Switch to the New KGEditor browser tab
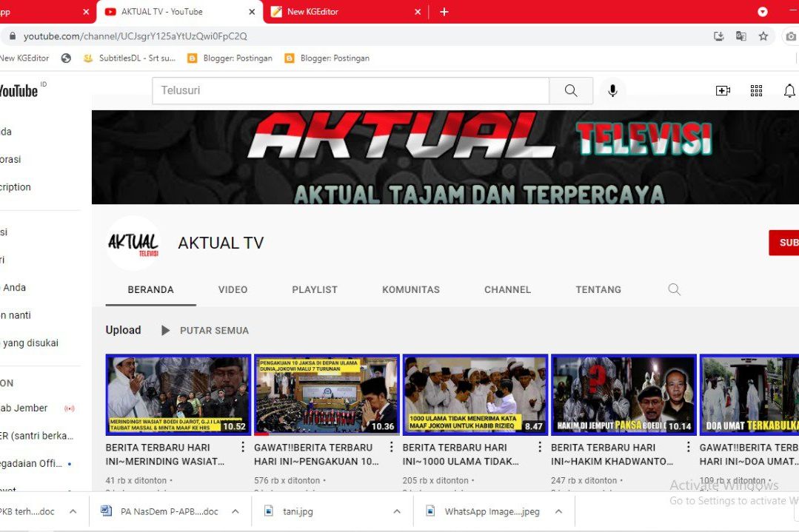Screen dimensions: 799x532 [x=347, y=12]
